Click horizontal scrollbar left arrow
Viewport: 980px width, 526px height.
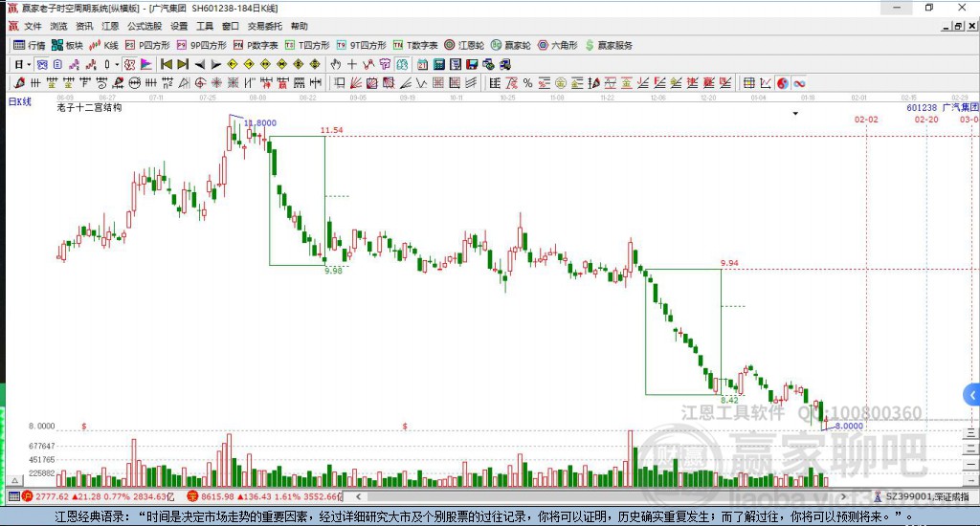(358, 496)
